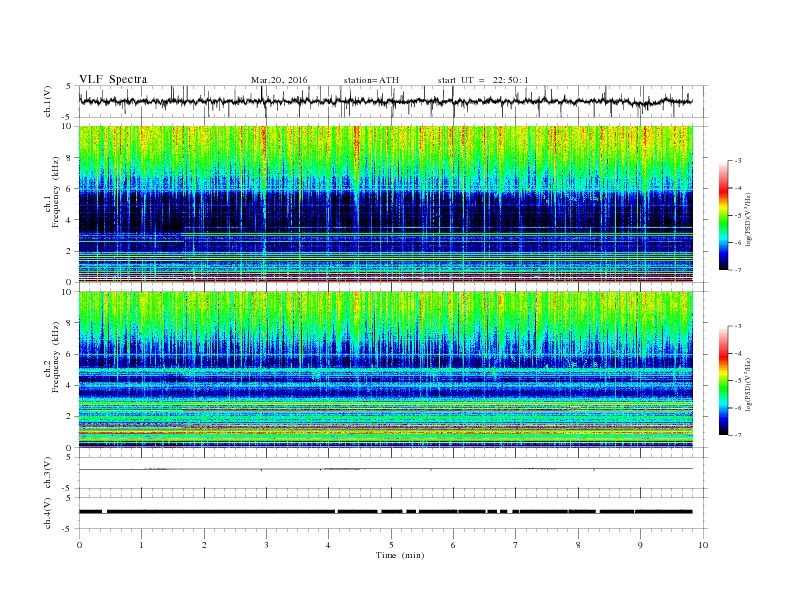792x612 pixels.
Task: Select the "start UT = 22:50: 1" text
Action: coord(483,80)
